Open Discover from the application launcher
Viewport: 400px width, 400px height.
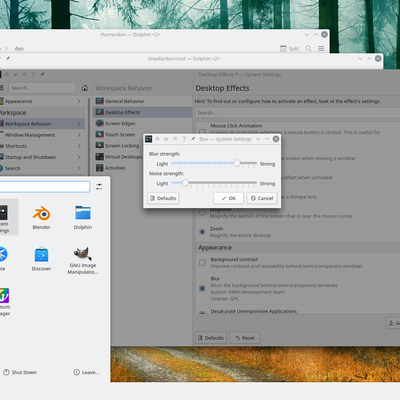(x=41, y=259)
